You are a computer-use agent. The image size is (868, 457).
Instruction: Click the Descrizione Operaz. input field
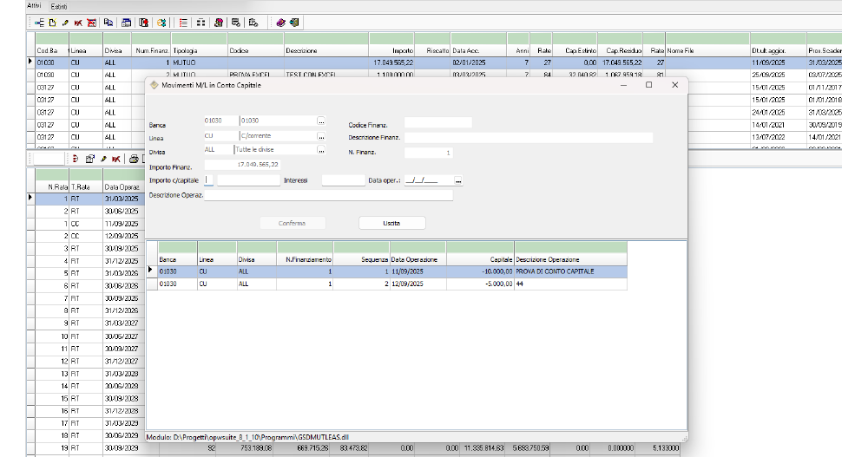click(x=328, y=195)
